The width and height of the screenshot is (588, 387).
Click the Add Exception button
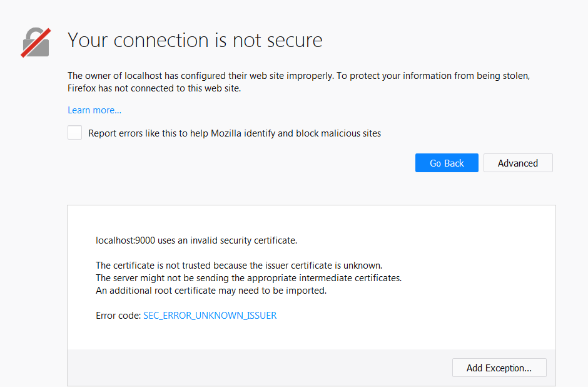pyautogui.click(x=499, y=368)
